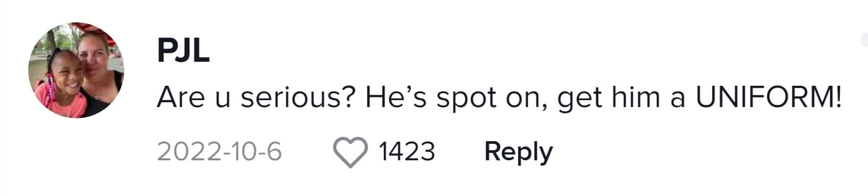Select the comment text starting 'Are u serious?'
The height and width of the screenshot is (196, 868).
point(499,98)
